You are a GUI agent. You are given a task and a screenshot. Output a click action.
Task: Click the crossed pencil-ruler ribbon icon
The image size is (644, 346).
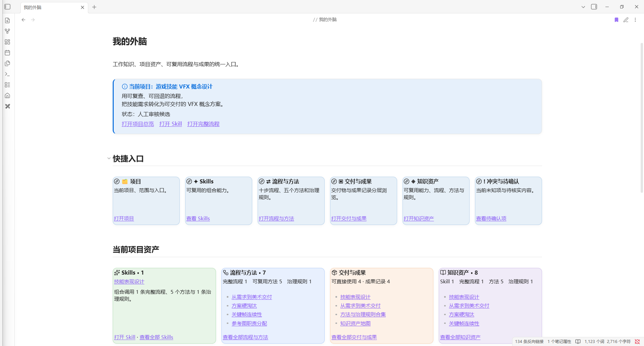click(7, 106)
